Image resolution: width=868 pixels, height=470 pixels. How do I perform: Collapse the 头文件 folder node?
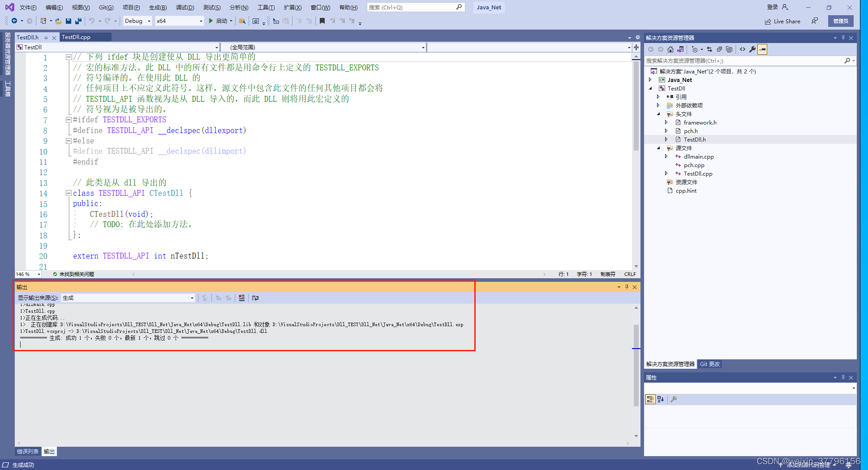coord(658,114)
